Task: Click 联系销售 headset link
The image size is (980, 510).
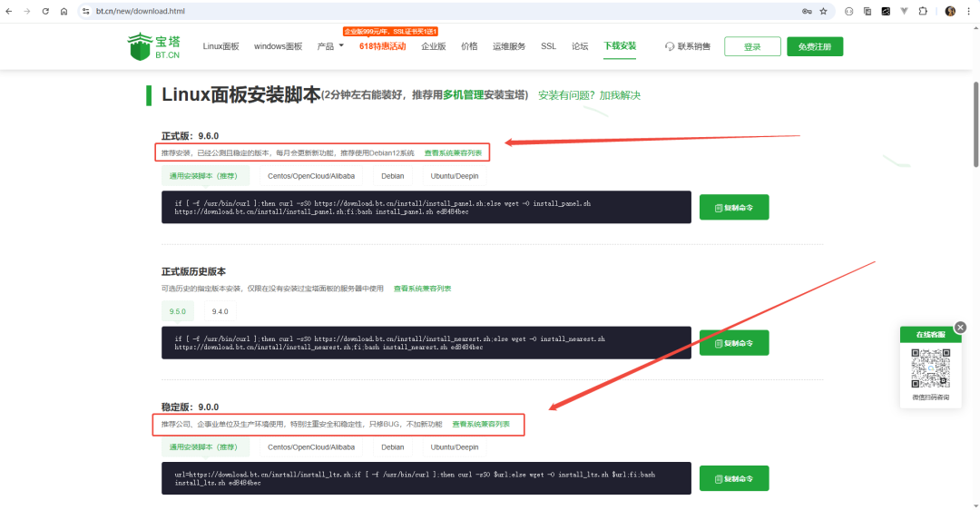Action: point(688,46)
